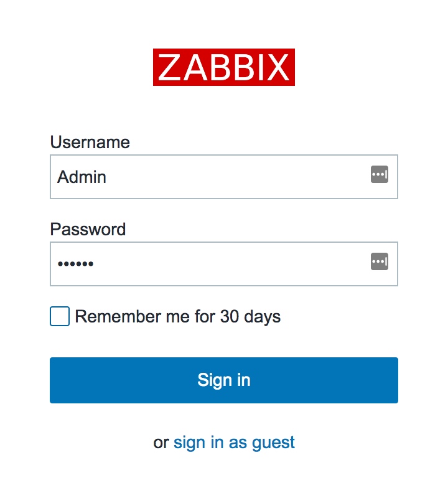Click the 'Admin' text in the Username box
Screen dimensions: 448x493
[82, 177]
